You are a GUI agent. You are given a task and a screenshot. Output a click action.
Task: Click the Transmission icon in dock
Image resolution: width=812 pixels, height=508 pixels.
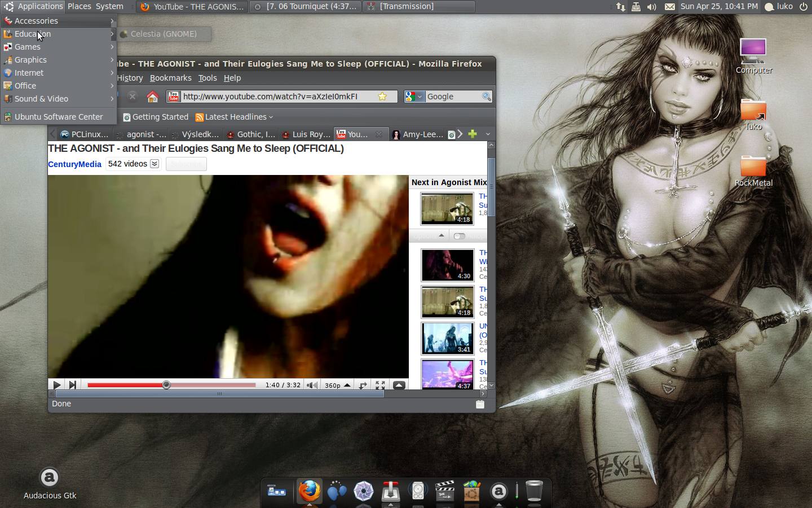click(x=391, y=491)
